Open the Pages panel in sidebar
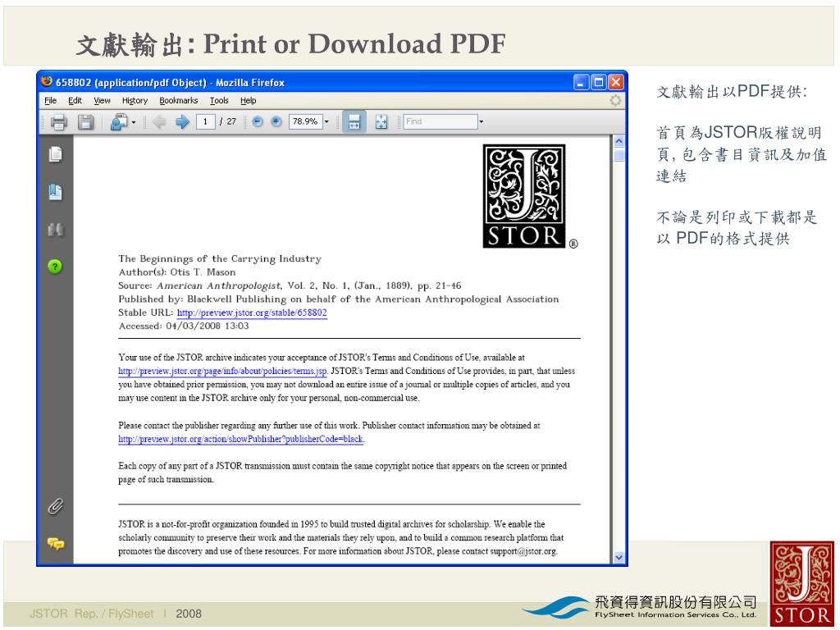This screenshot has width=840, height=630. (55, 154)
